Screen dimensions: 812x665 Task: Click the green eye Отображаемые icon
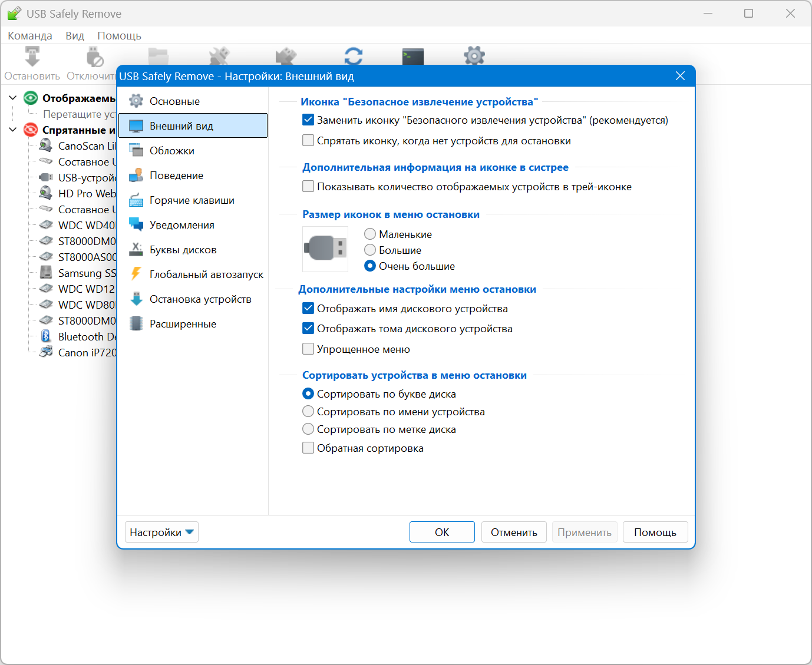[31, 98]
